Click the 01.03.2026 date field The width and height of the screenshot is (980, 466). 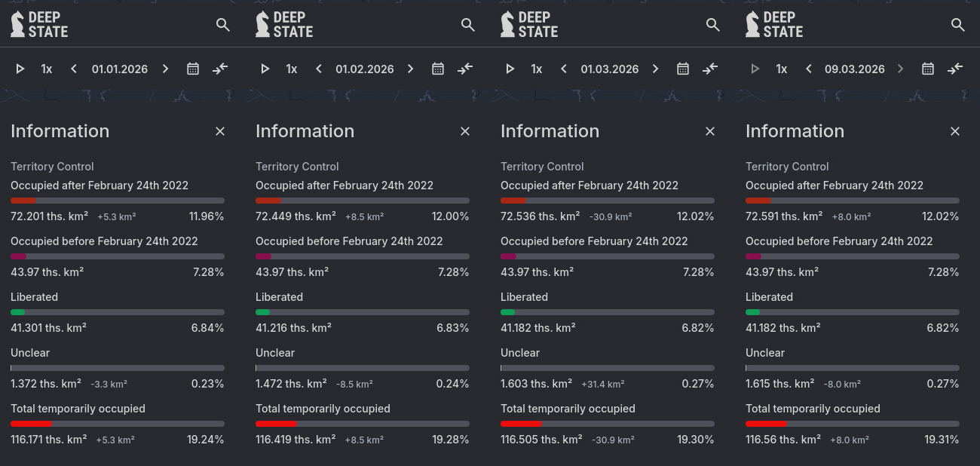tap(609, 69)
